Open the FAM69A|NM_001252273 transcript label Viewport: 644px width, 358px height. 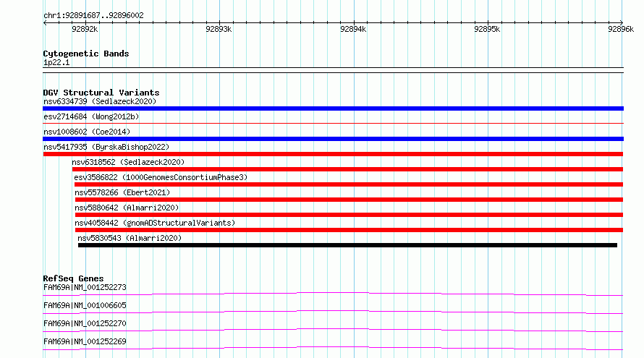tap(85, 287)
